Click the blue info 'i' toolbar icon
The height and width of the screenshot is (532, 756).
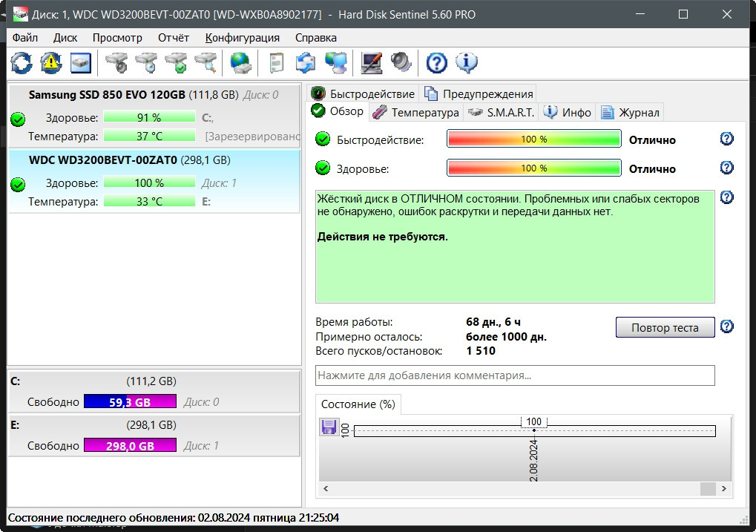coord(467,63)
